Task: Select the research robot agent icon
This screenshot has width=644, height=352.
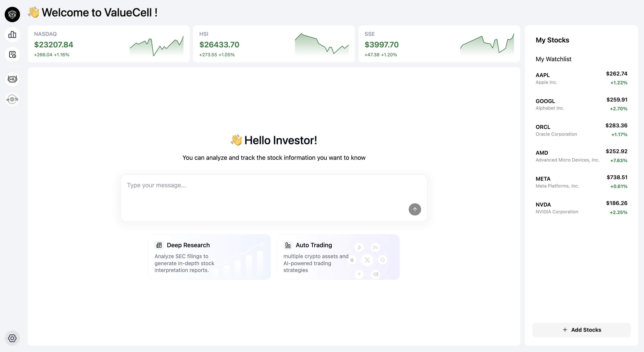Action: coord(12,79)
